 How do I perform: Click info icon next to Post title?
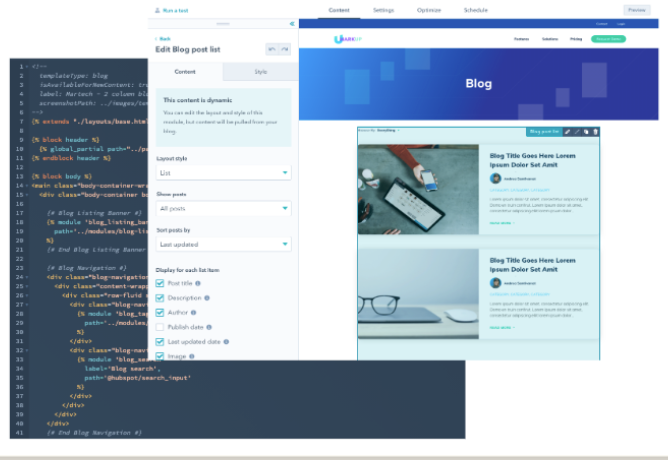coord(198,283)
